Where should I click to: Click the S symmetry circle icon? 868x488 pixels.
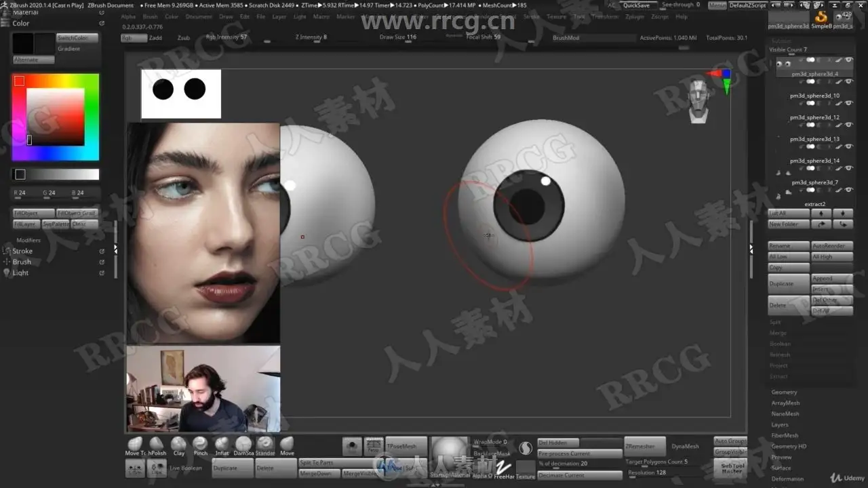pyautogui.click(x=525, y=448)
